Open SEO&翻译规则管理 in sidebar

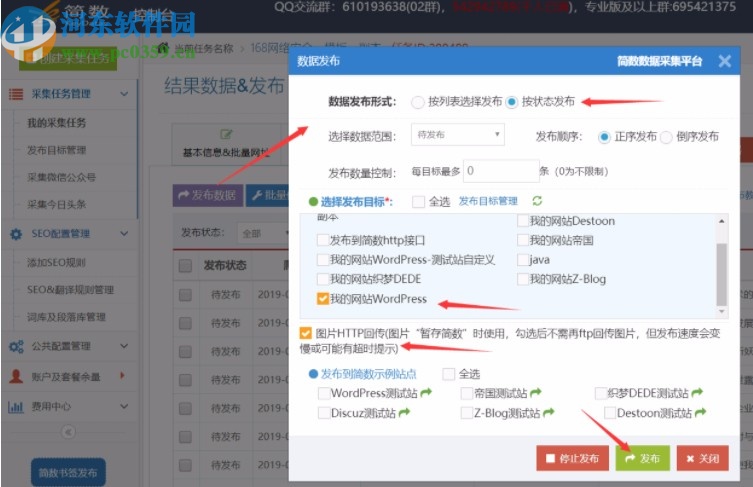pyautogui.click(x=70, y=290)
